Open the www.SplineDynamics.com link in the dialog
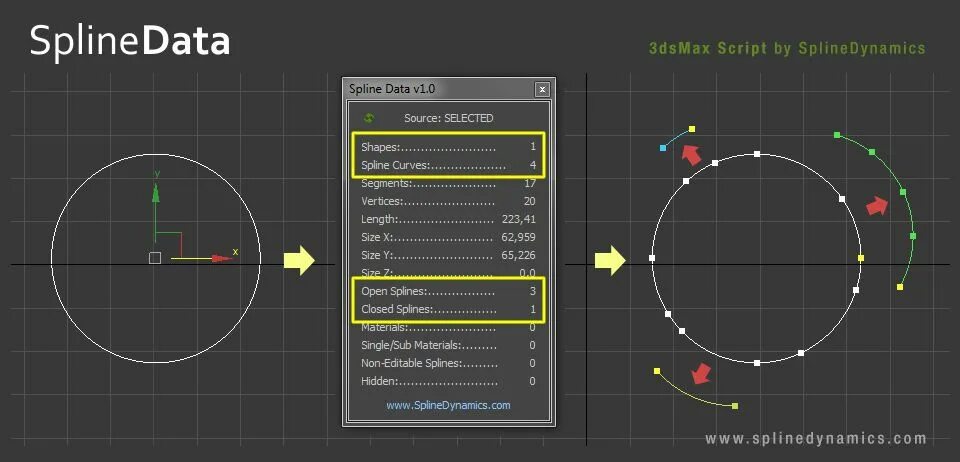The height and width of the screenshot is (462, 960). click(448, 405)
